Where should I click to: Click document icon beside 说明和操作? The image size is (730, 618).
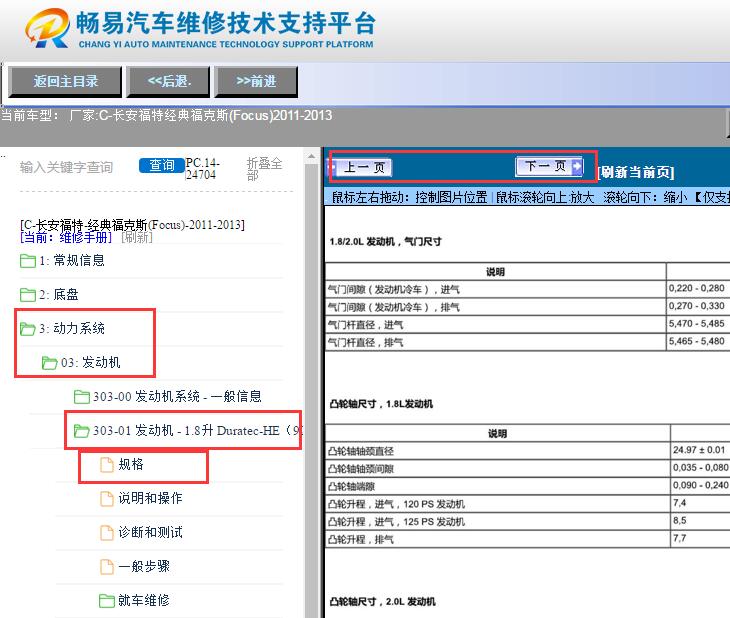(107, 498)
